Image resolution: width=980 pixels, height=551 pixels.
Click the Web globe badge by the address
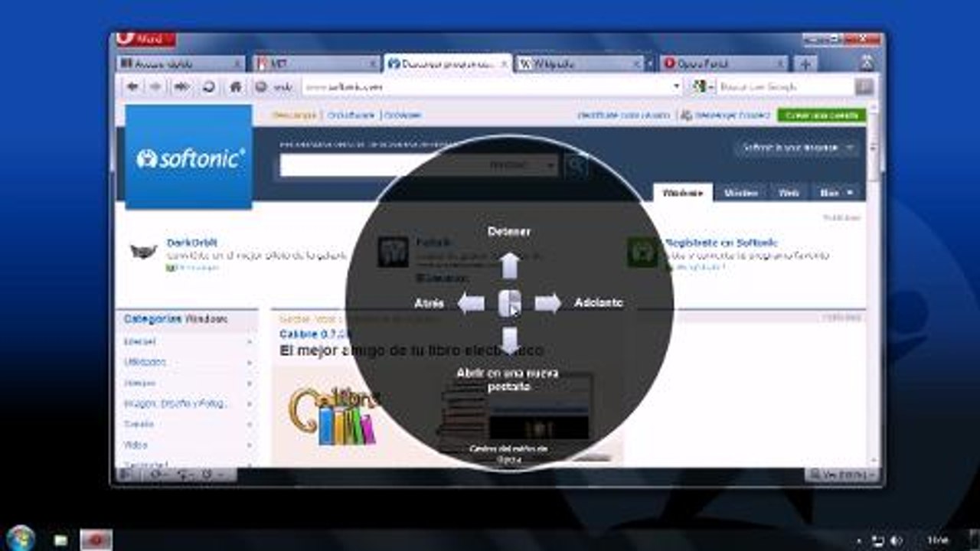pos(273,87)
